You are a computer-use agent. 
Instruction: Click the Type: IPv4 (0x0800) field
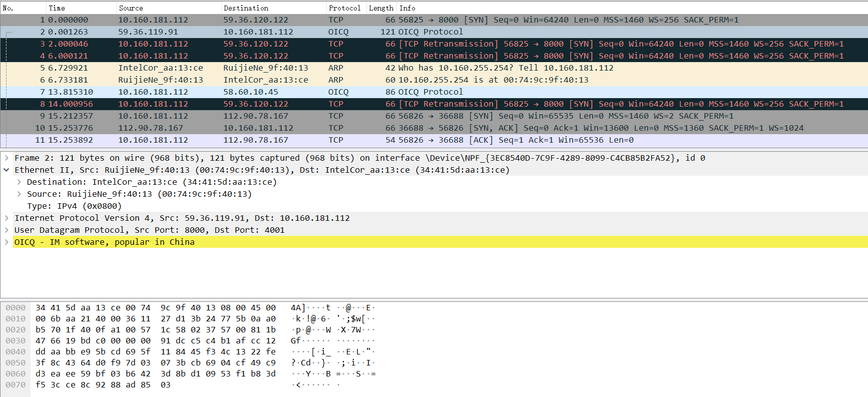tap(74, 206)
